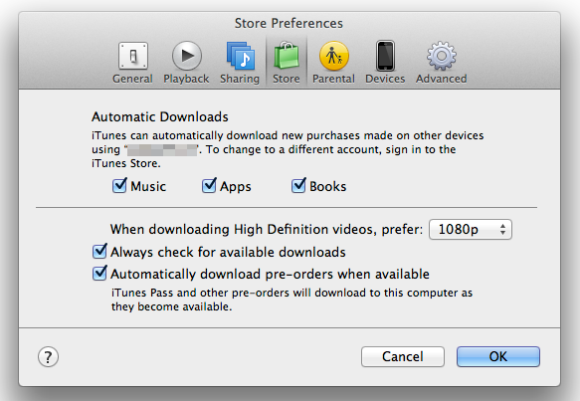Select the Store green shopping bag icon
The height and width of the screenshot is (401, 580).
pos(286,56)
